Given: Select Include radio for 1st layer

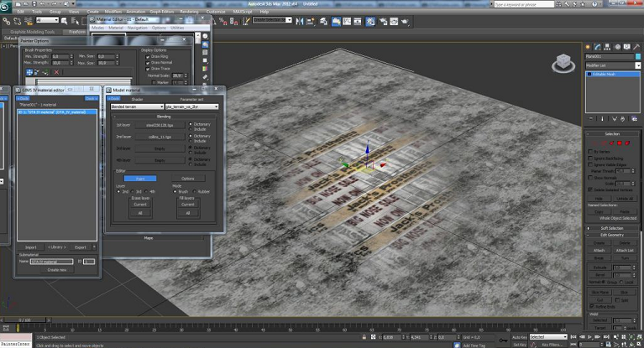Looking at the screenshot, I should tap(191, 129).
